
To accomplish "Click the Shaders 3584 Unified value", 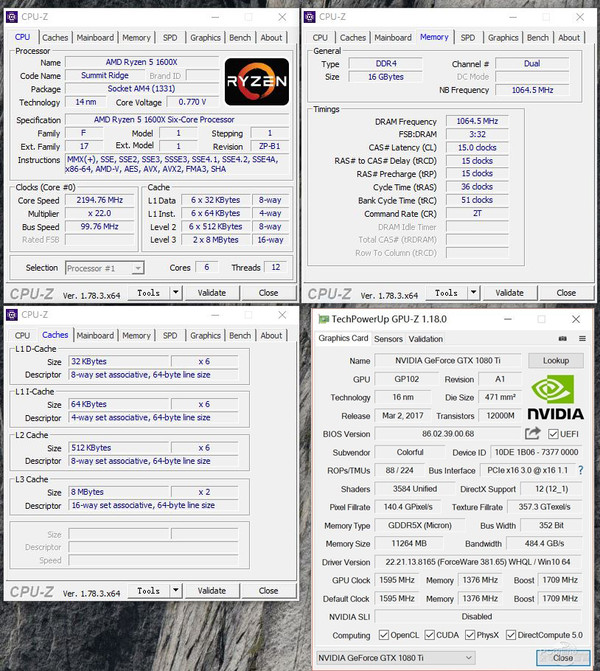I will click(x=414, y=489).
